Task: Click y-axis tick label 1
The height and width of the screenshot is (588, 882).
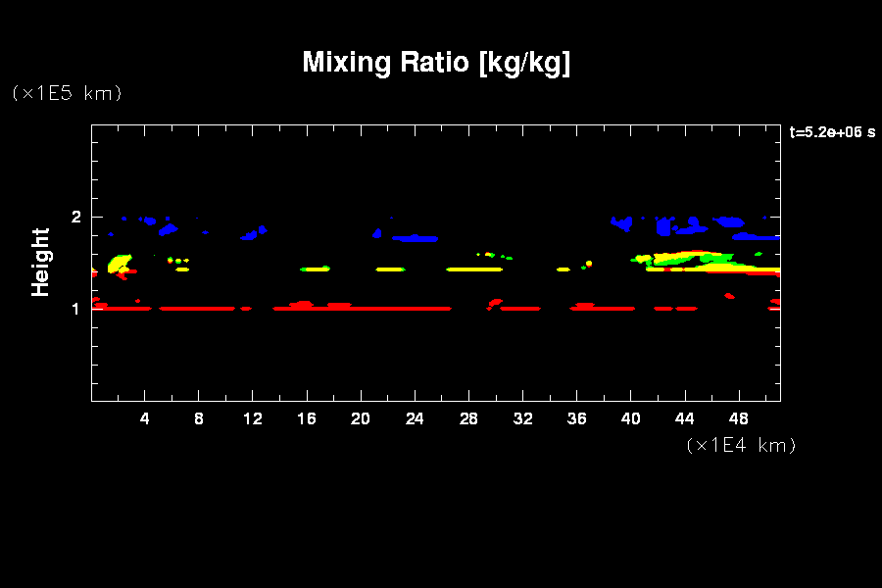Action: (76, 309)
